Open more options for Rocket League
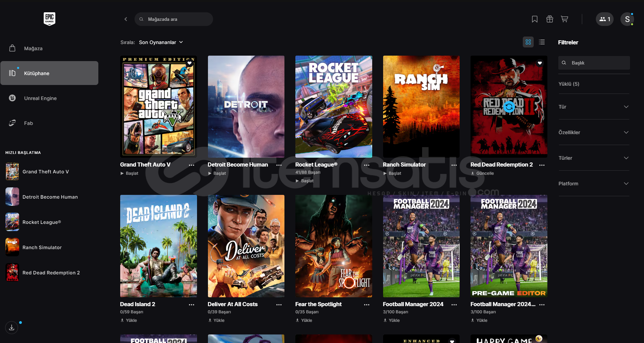The width and height of the screenshot is (644, 343). (367, 165)
